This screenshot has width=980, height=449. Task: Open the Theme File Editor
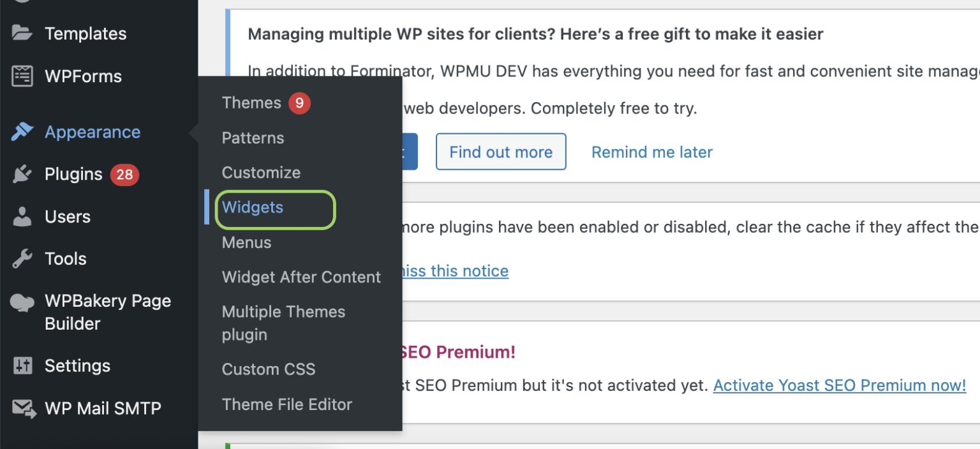(287, 404)
